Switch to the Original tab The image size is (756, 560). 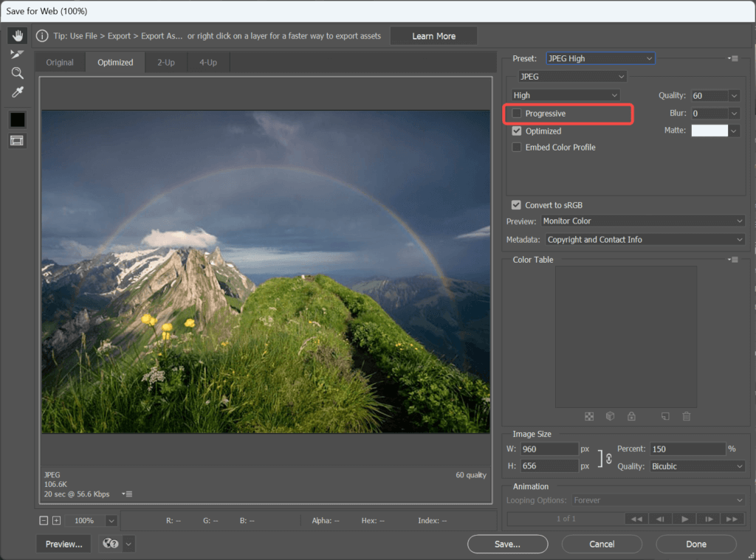(60, 63)
